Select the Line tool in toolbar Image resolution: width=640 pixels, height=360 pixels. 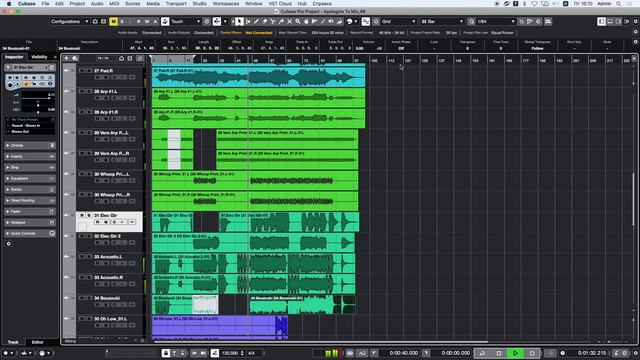pos(323,21)
